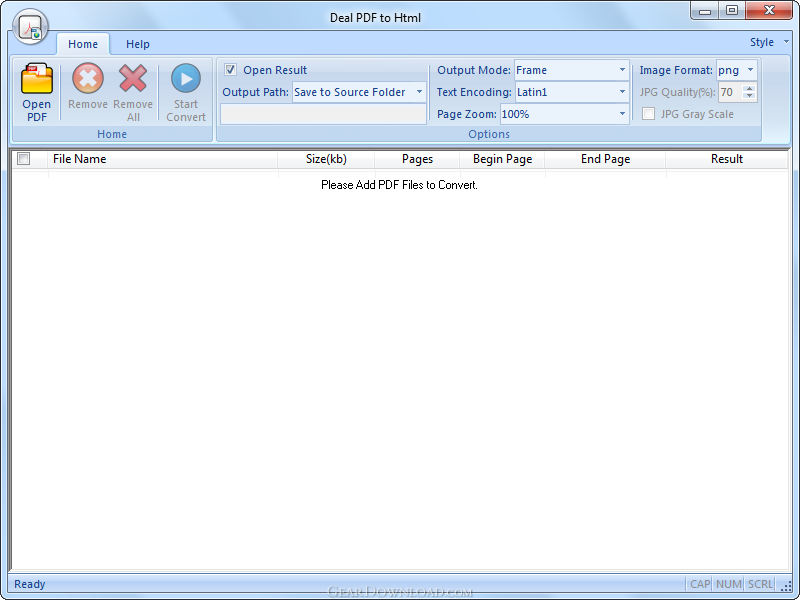Viewport: 800px width, 600px height.
Task: Click the Result column header
Action: pos(726,159)
